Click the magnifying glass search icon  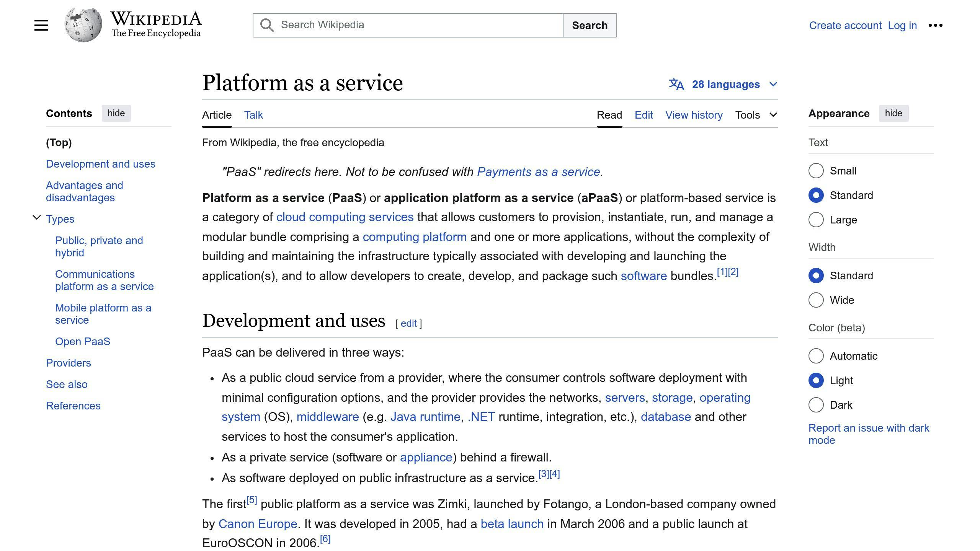coord(267,25)
